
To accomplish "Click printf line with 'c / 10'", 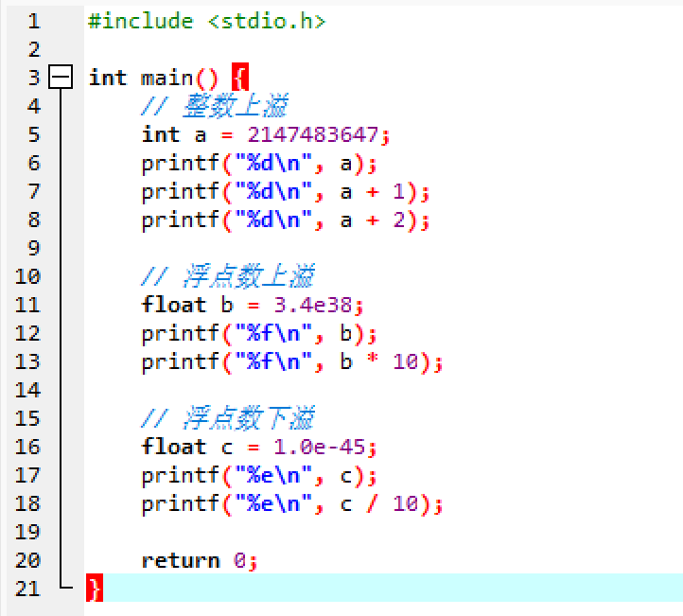I will [x=292, y=504].
